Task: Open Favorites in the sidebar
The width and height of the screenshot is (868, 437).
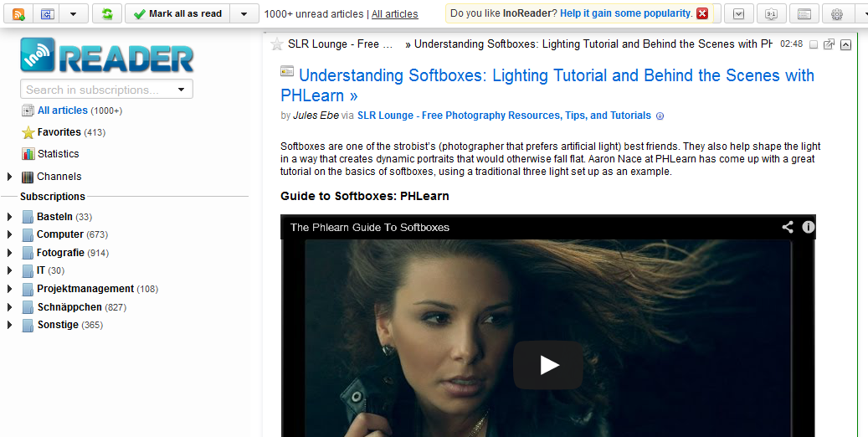Action: 59,131
